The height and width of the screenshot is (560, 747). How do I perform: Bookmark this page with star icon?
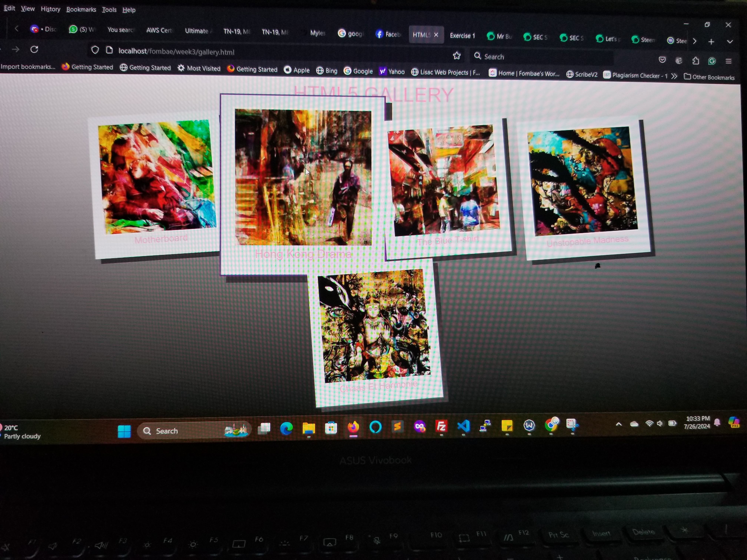click(x=456, y=56)
